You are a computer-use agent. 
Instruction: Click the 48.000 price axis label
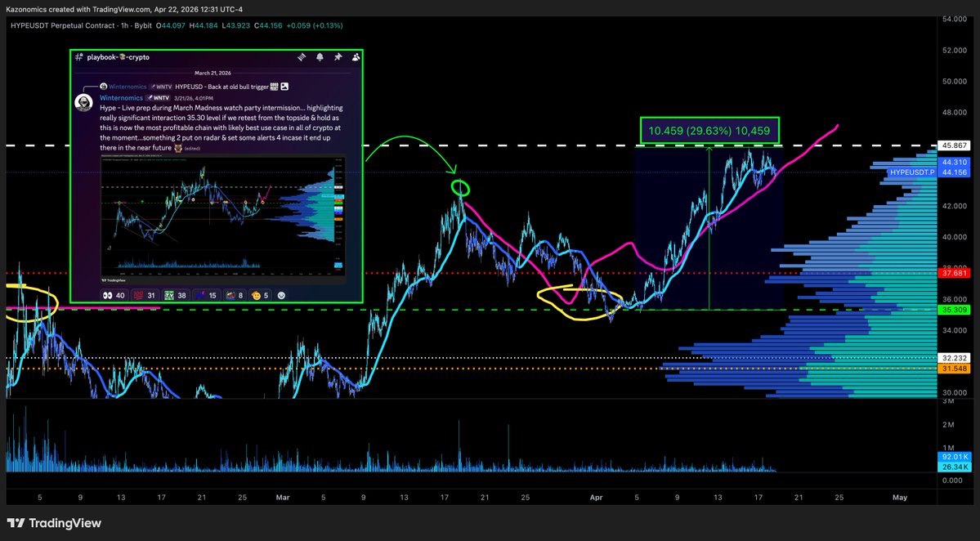point(955,113)
